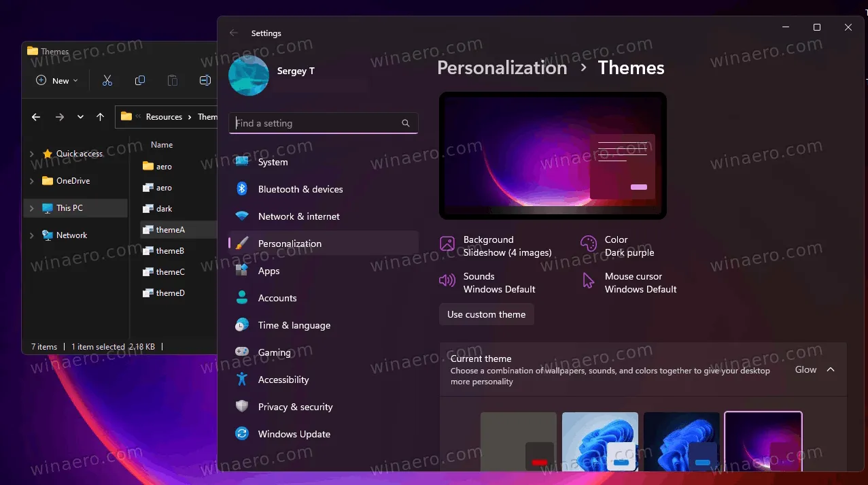
Task: Click Resources in the Explorer address path
Action: click(164, 117)
